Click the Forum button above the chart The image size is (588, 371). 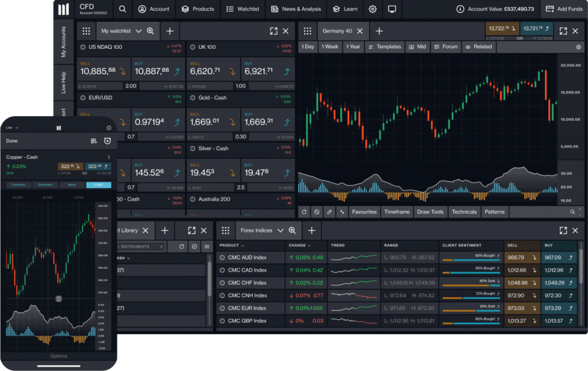tap(446, 47)
